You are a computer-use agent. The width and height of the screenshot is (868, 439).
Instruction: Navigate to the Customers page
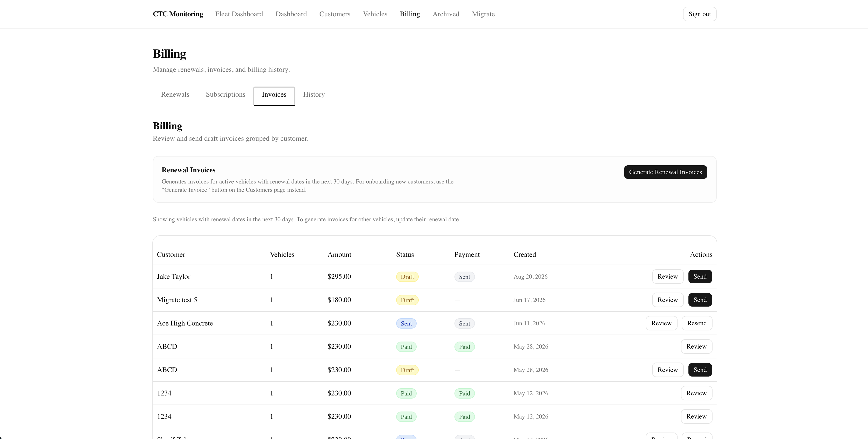tap(335, 14)
